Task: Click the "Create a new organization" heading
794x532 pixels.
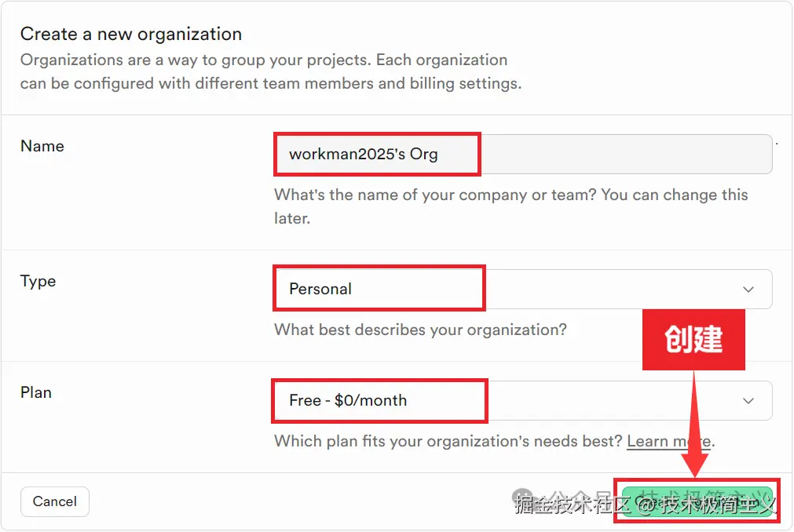Action: [131, 34]
